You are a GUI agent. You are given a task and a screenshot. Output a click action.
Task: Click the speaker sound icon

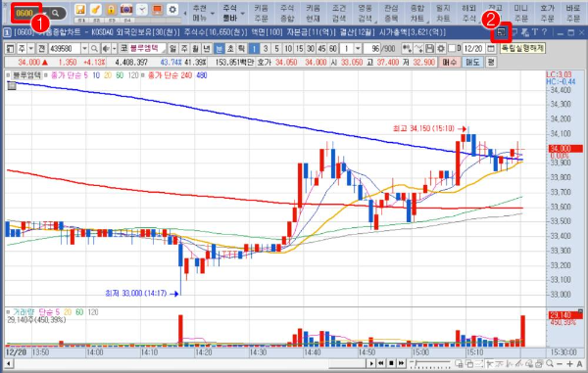point(106,48)
